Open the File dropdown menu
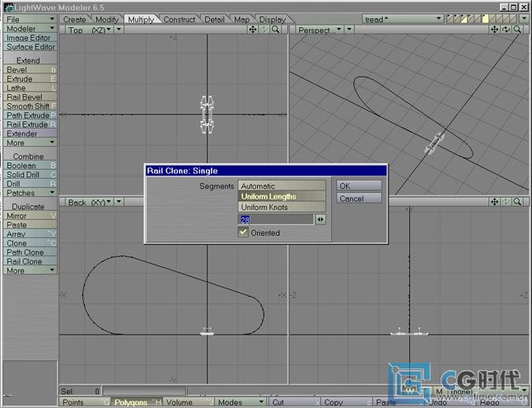Viewport: 532px width, 408px height. tap(30, 19)
